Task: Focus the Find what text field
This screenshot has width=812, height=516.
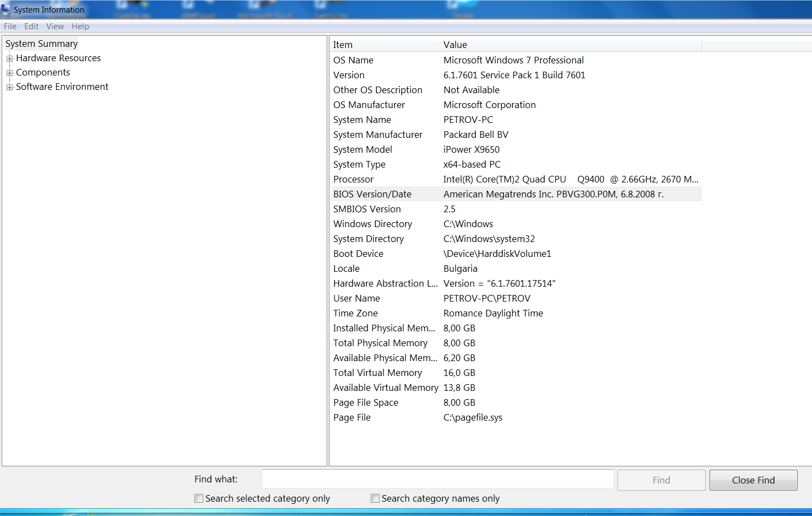Action: pyautogui.click(x=437, y=479)
